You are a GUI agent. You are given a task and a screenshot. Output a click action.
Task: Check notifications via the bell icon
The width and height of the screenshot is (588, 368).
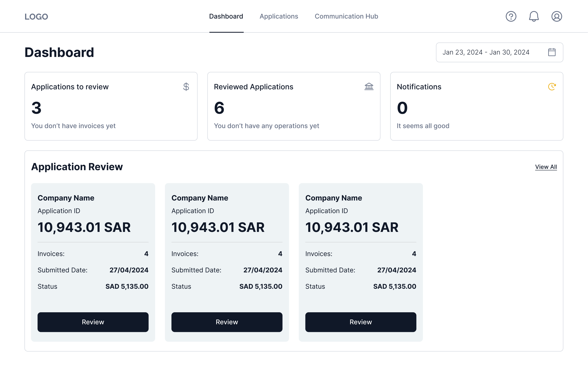[x=534, y=16]
